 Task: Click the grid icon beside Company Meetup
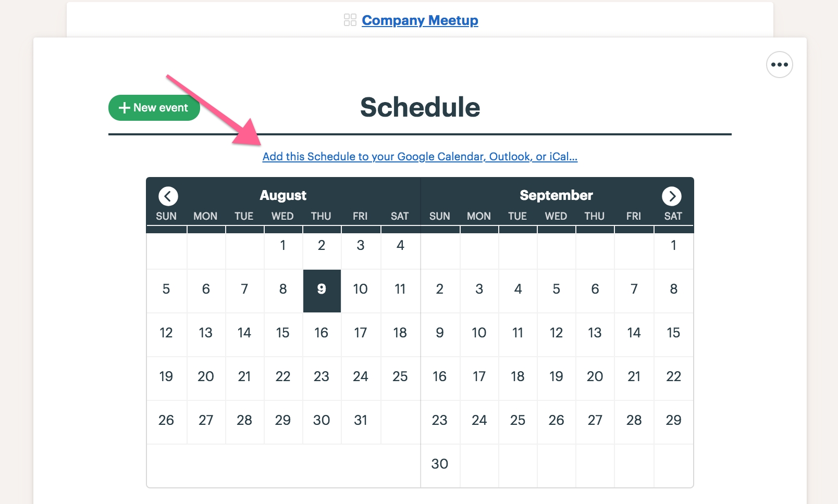[x=350, y=20]
